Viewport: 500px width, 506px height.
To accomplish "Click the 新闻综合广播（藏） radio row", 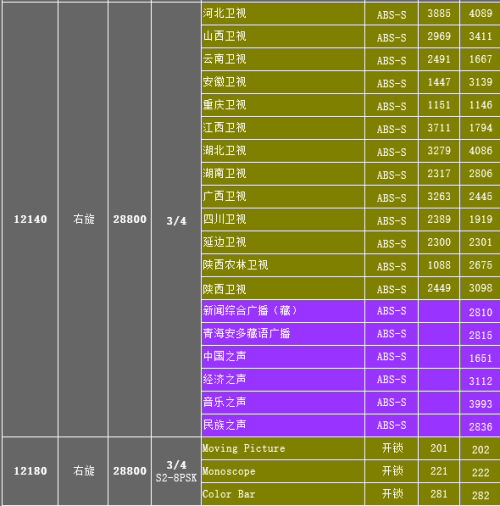I will pos(351,311).
